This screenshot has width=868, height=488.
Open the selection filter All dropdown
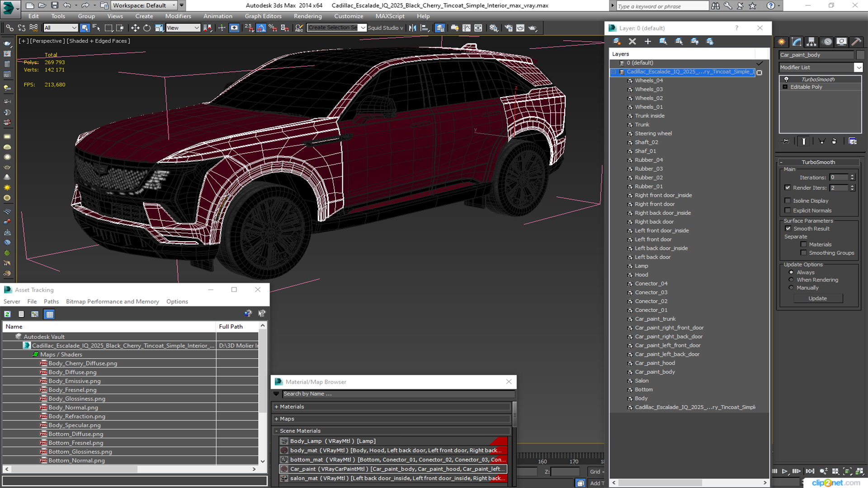[x=61, y=28]
